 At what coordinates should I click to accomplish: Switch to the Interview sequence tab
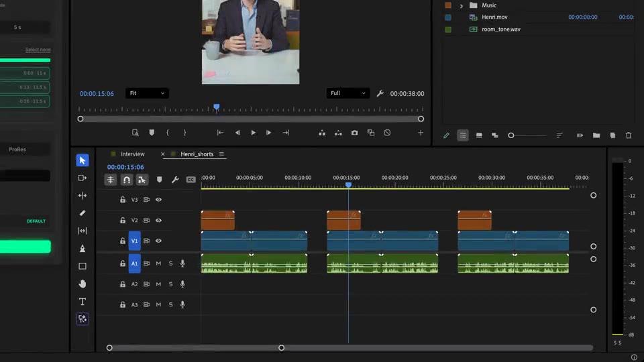click(x=132, y=154)
